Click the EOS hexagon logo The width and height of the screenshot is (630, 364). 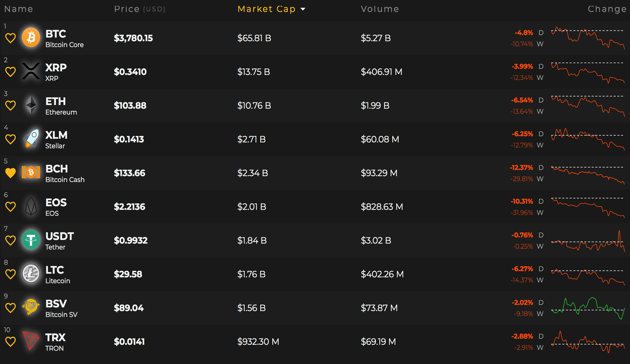tap(31, 206)
